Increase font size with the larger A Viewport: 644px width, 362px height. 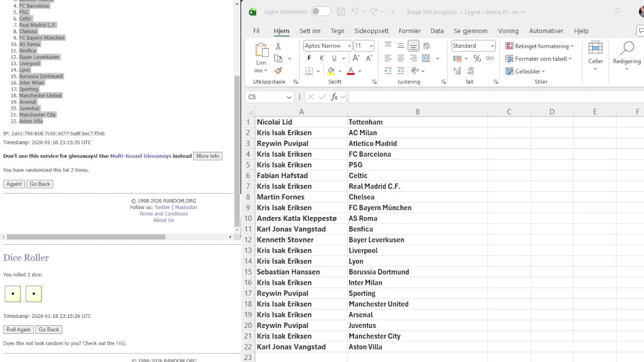[x=356, y=58]
